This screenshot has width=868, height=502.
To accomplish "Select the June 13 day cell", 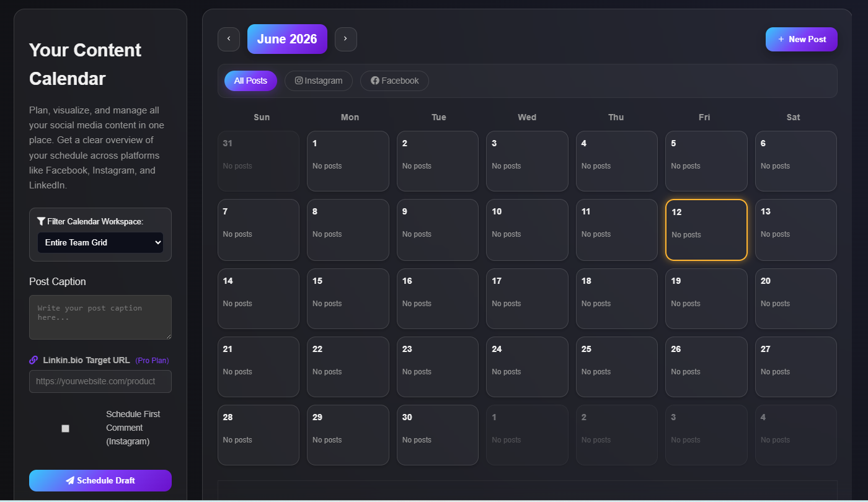I will pos(796,230).
